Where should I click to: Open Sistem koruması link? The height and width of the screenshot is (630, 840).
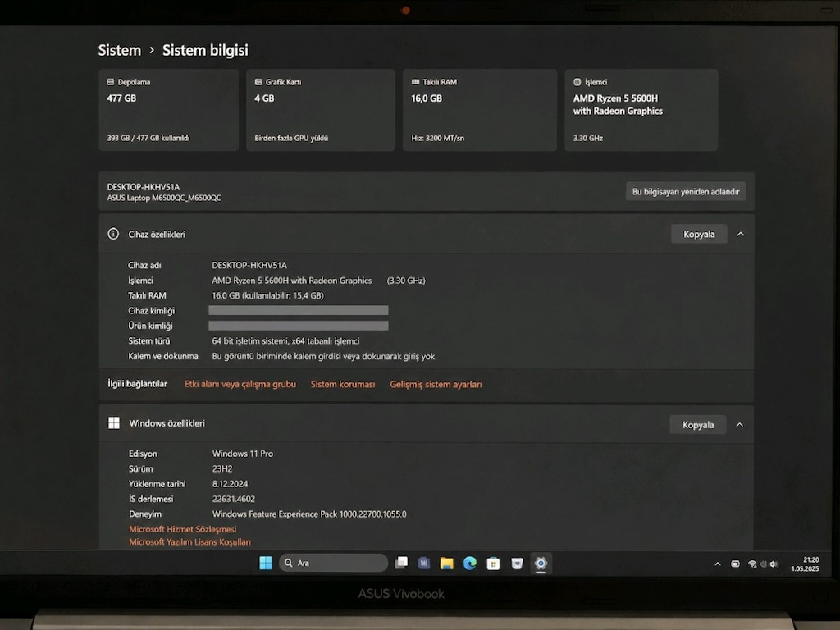pos(343,384)
